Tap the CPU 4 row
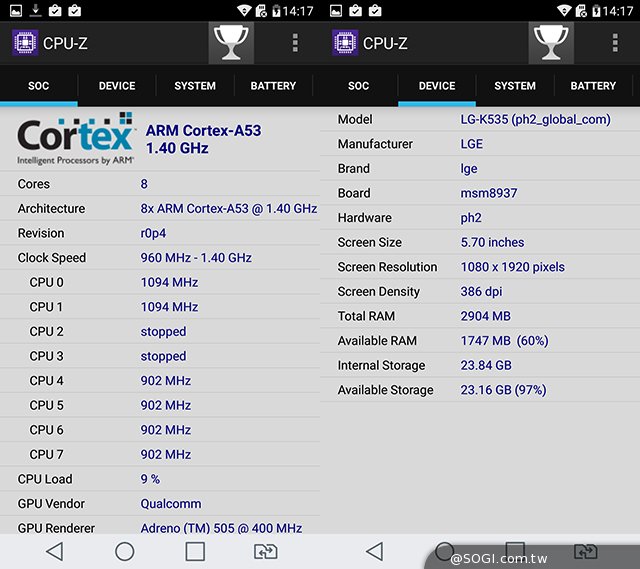 click(160, 380)
